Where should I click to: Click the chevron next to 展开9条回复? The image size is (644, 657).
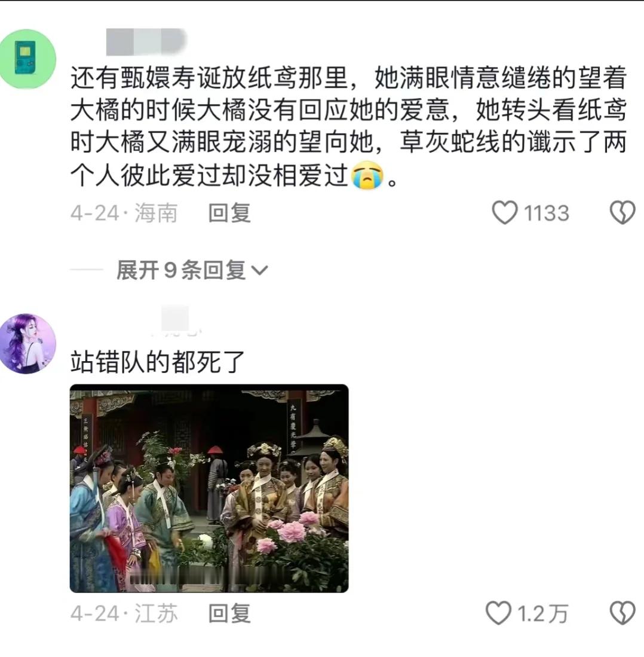tap(259, 270)
